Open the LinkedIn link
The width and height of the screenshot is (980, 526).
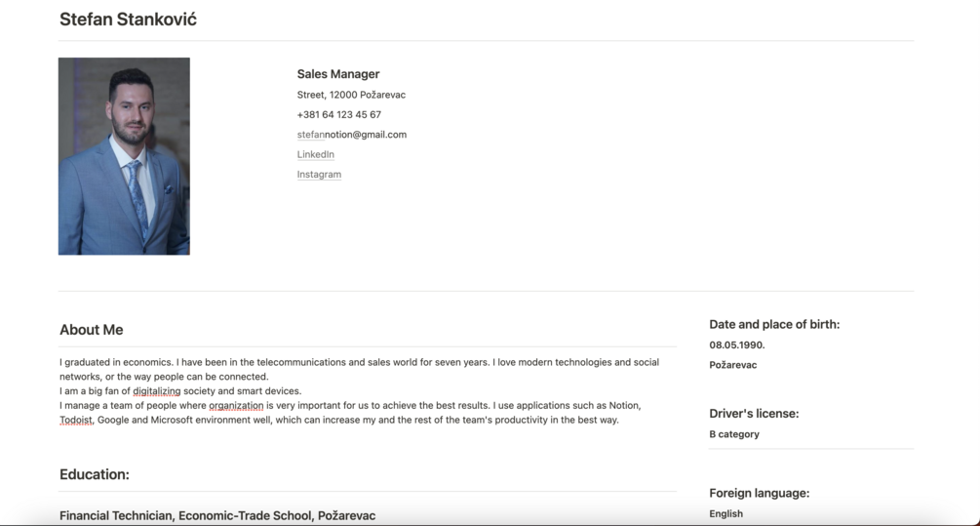316,154
